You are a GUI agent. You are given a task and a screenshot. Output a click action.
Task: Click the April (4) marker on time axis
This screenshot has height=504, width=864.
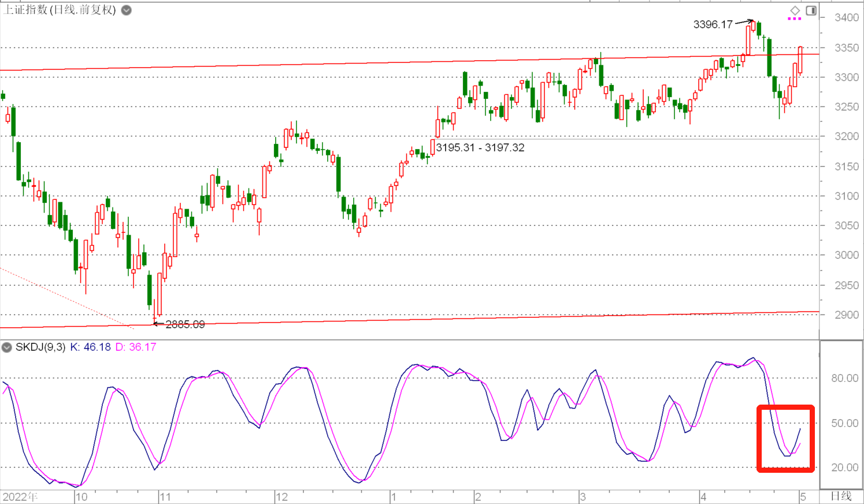(x=703, y=497)
